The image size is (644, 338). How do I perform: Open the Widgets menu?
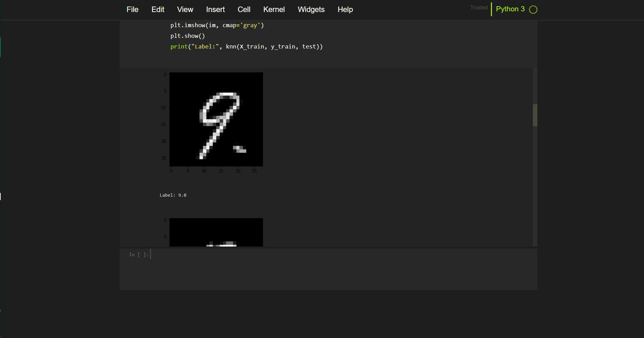(311, 10)
